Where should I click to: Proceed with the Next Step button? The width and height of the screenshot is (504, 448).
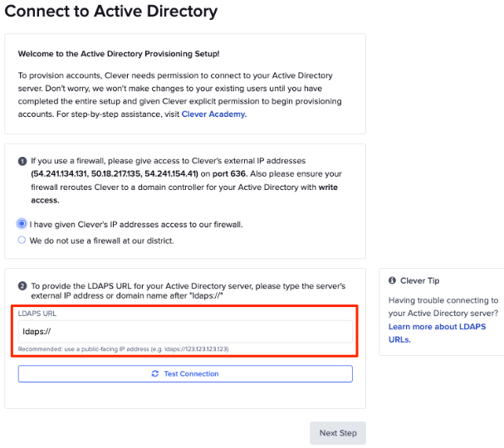(338, 433)
